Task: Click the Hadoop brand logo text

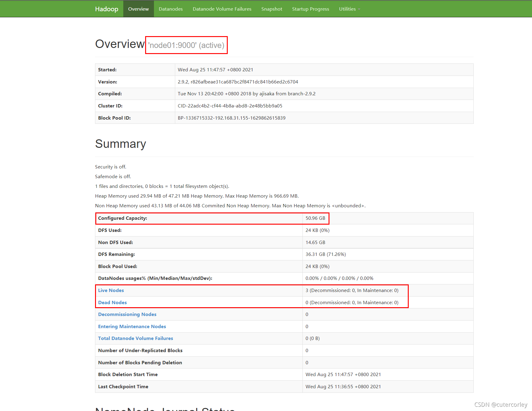Action: pos(107,9)
